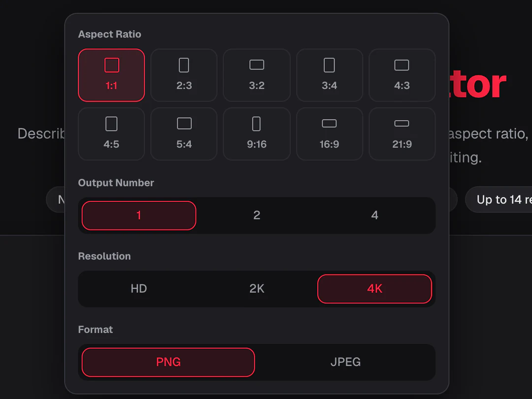Image resolution: width=532 pixels, height=399 pixels.
Task: Choose the 21:9 ultrawide aspect ratio
Action: tap(402, 133)
